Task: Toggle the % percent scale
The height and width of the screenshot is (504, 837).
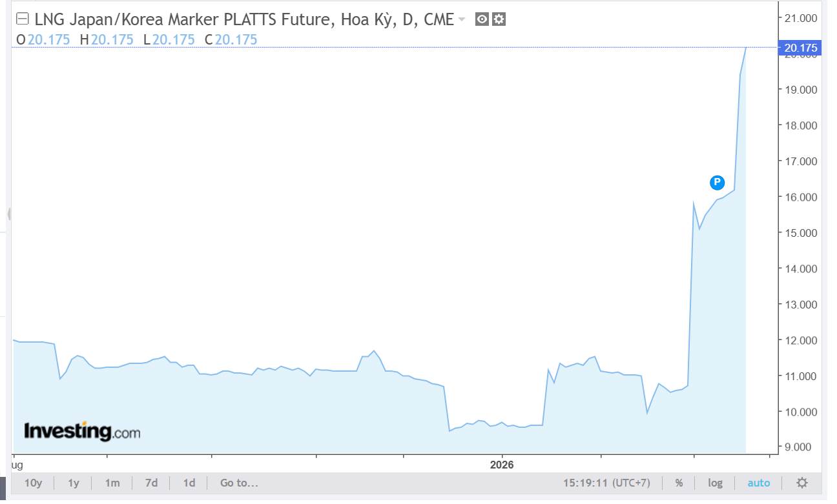Action: [679, 483]
